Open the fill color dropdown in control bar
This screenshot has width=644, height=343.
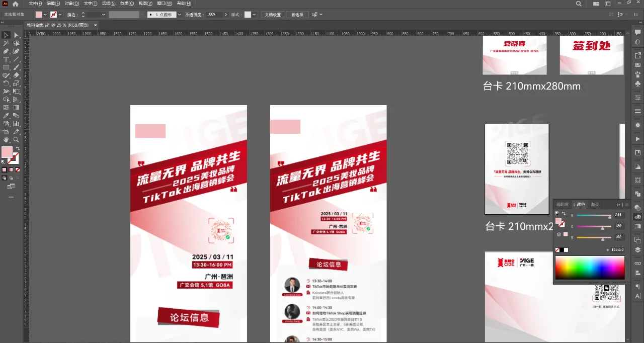pyautogui.click(x=45, y=15)
